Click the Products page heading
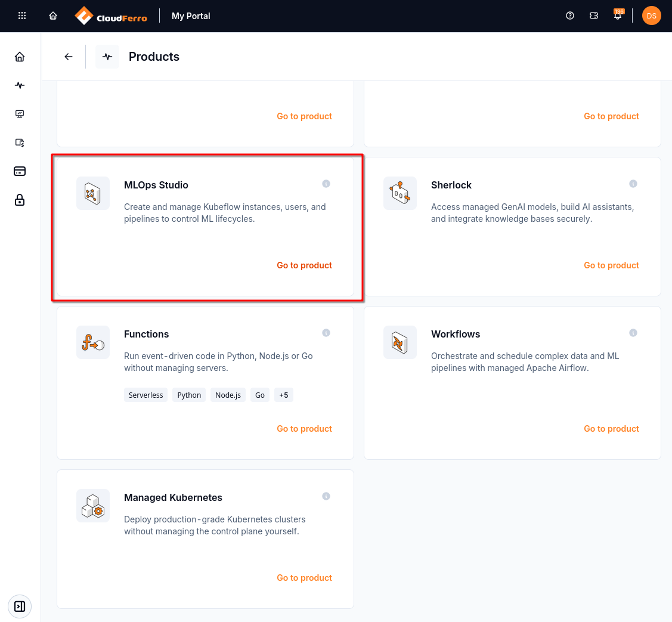This screenshot has width=672, height=622. (154, 57)
